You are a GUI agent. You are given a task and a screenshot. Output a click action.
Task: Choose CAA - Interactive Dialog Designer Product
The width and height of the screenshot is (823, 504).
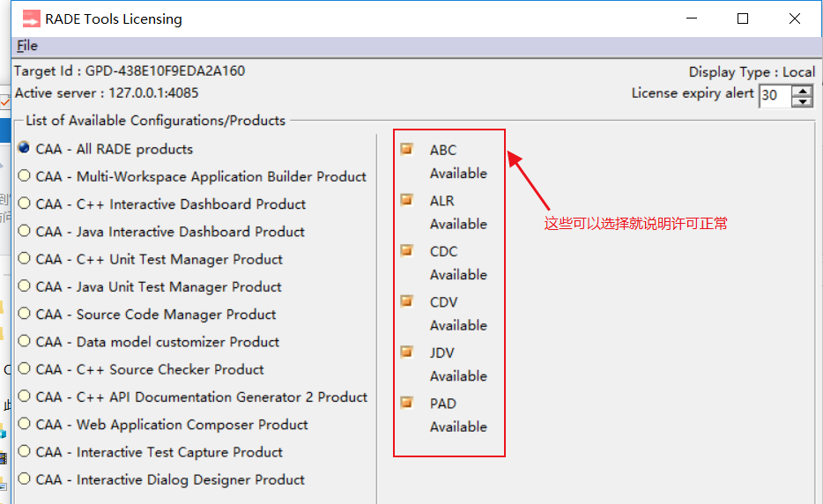click(x=24, y=479)
